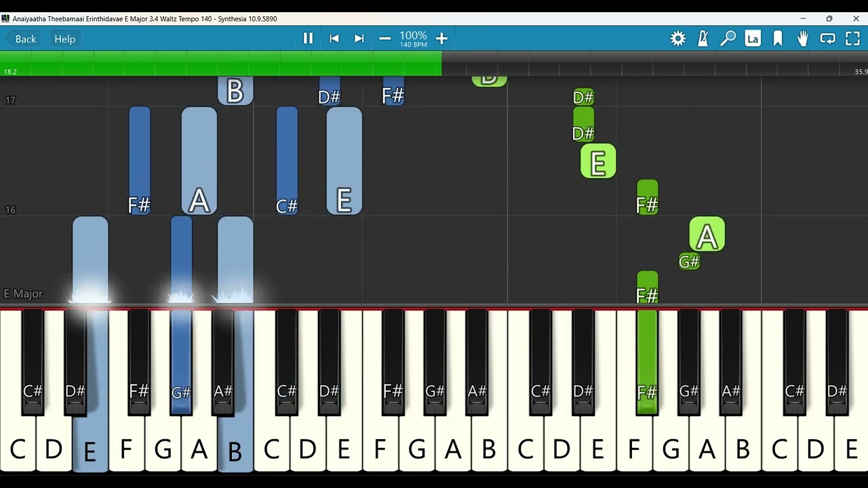The height and width of the screenshot is (488, 868).
Task: Click the falling green E note
Action: tap(598, 161)
